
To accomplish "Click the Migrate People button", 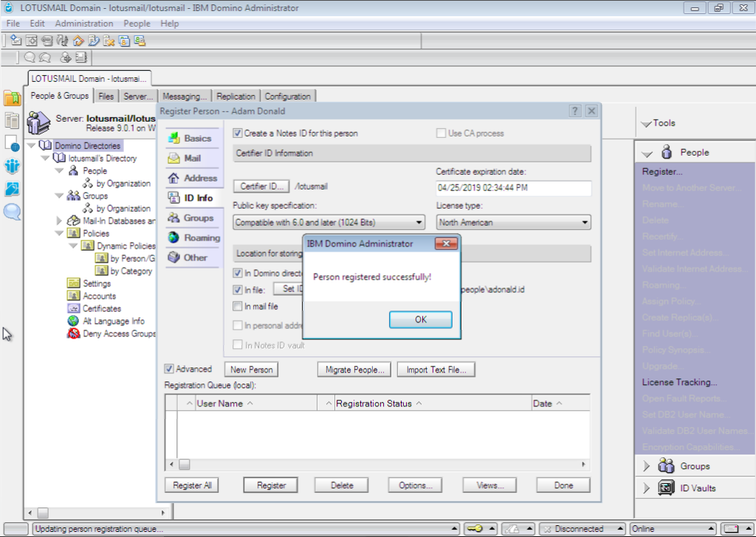I will (x=354, y=370).
